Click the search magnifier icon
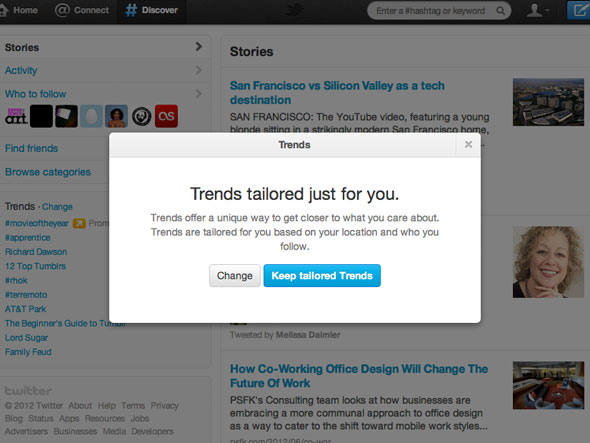 pos(500,11)
